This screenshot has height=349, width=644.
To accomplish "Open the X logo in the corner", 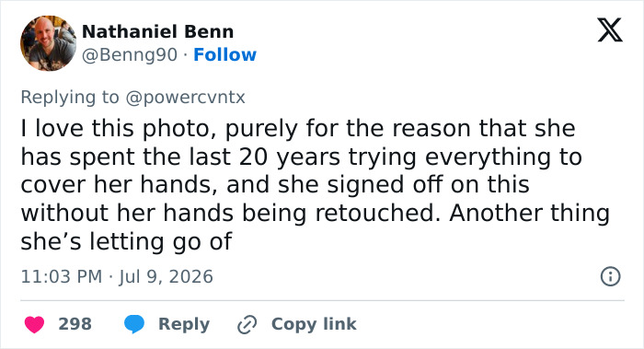I will (610, 30).
